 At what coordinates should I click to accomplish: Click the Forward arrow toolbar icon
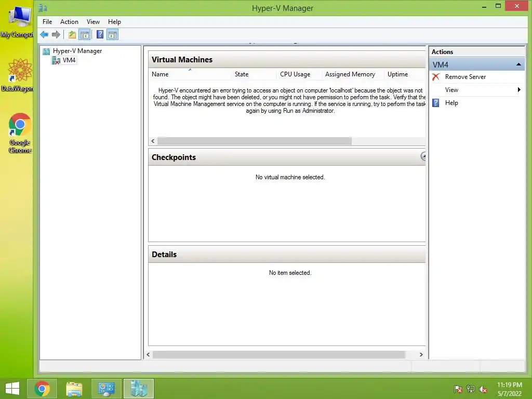pyautogui.click(x=56, y=35)
